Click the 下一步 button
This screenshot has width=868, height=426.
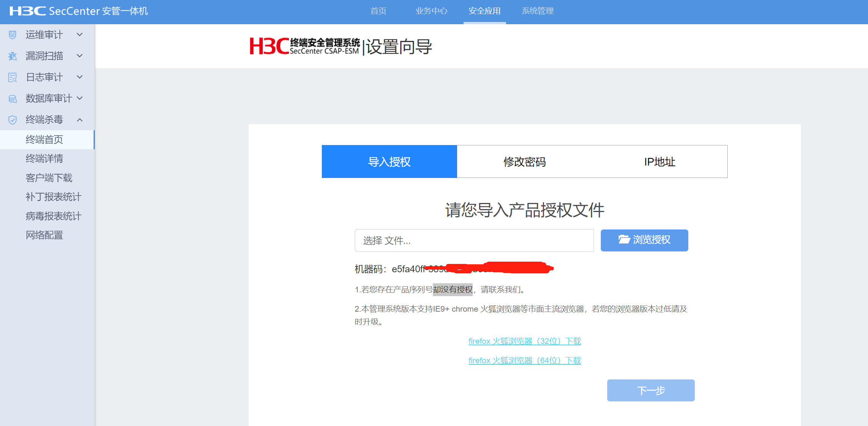650,390
